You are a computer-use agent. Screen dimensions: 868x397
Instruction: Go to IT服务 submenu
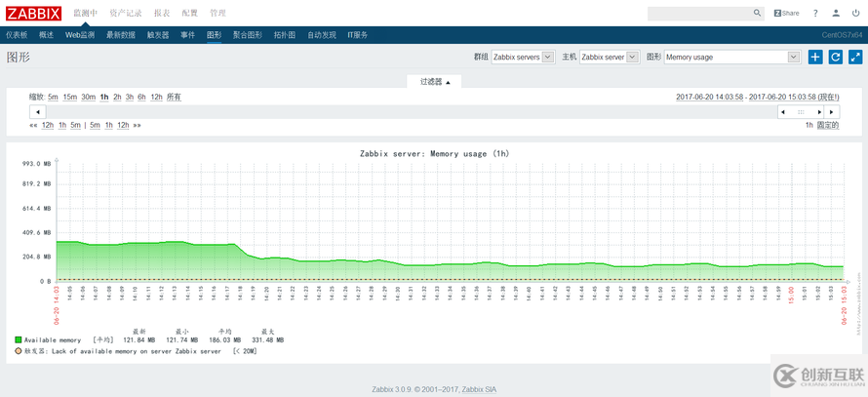(x=358, y=35)
